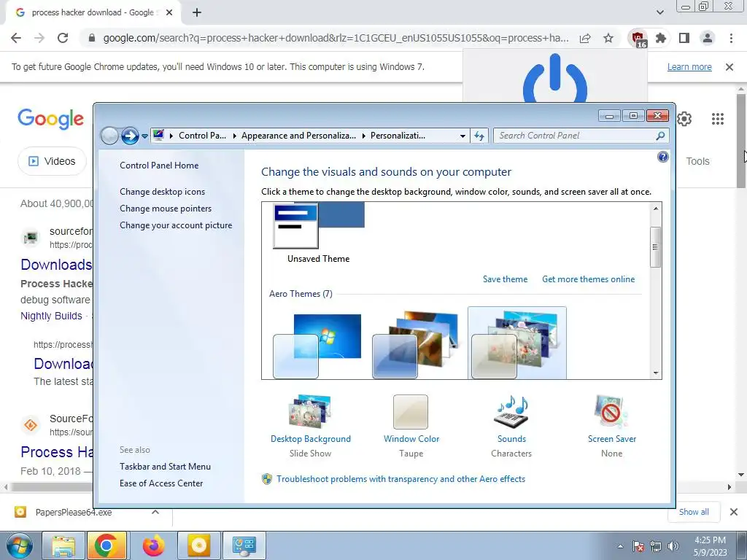Image resolution: width=747 pixels, height=560 pixels.
Task: Open Google search Tools
Action: (x=697, y=161)
